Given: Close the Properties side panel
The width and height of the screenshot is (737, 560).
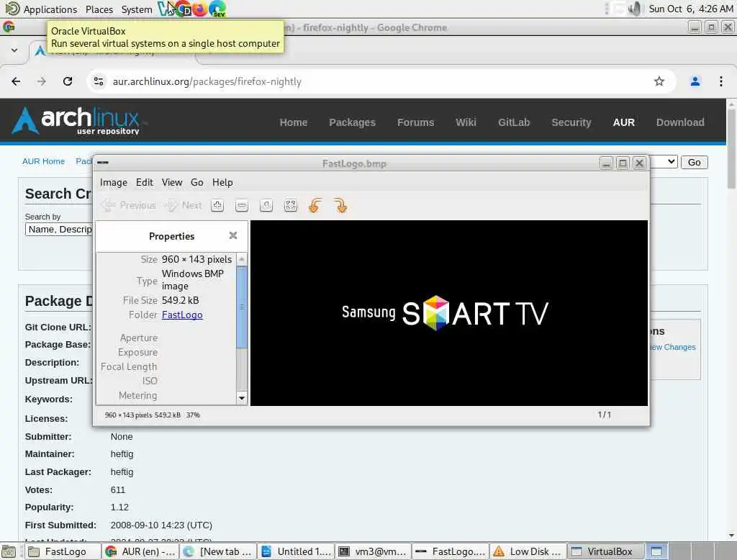Looking at the screenshot, I should tap(233, 235).
